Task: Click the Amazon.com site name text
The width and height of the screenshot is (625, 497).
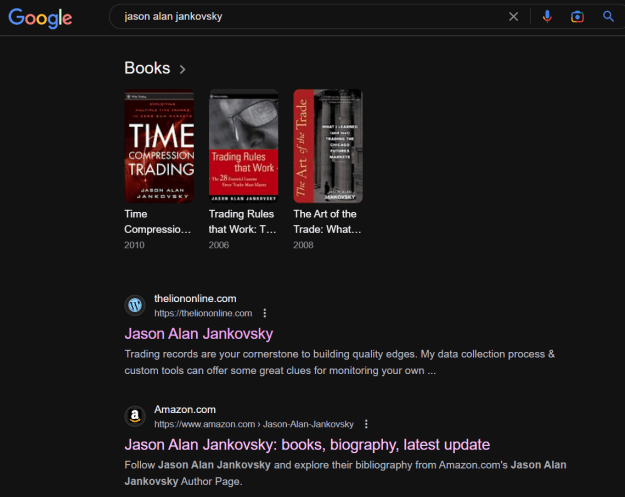Action: click(185, 409)
